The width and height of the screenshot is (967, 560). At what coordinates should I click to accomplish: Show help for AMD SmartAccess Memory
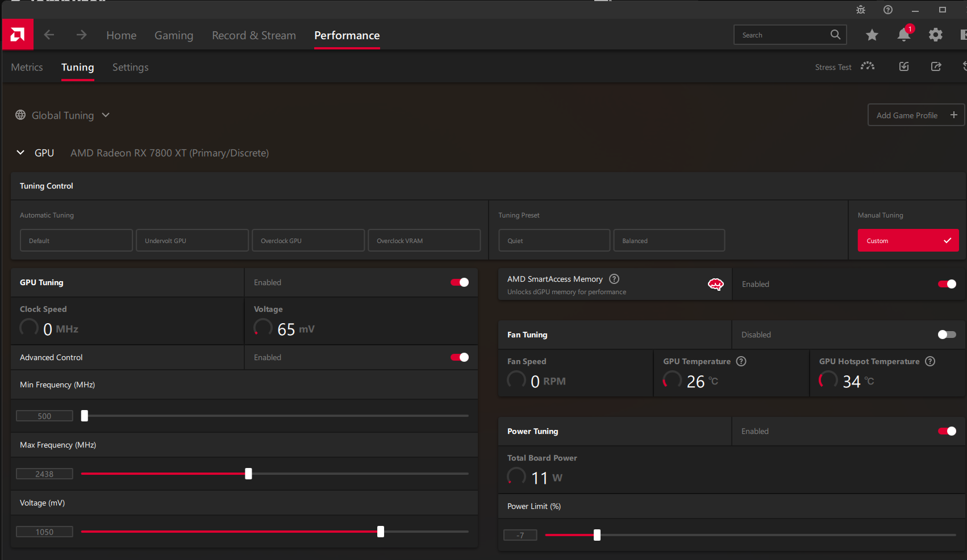click(614, 279)
